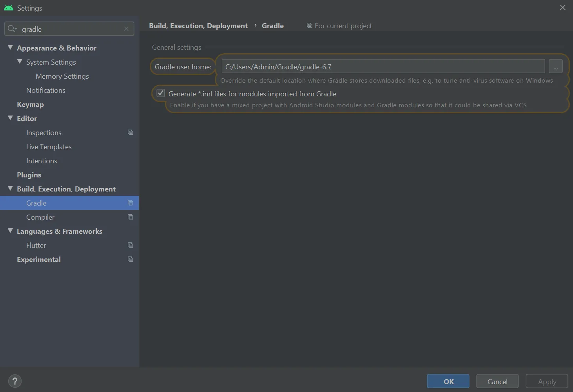Open the Notifications settings page
This screenshot has height=392, width=573.
click(46, 90)
